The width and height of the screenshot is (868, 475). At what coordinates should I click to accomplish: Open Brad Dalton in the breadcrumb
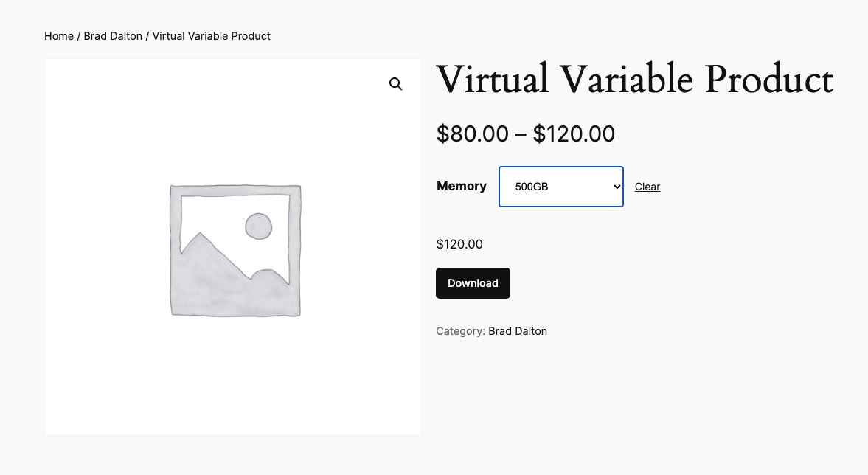(x=113, y=36)
